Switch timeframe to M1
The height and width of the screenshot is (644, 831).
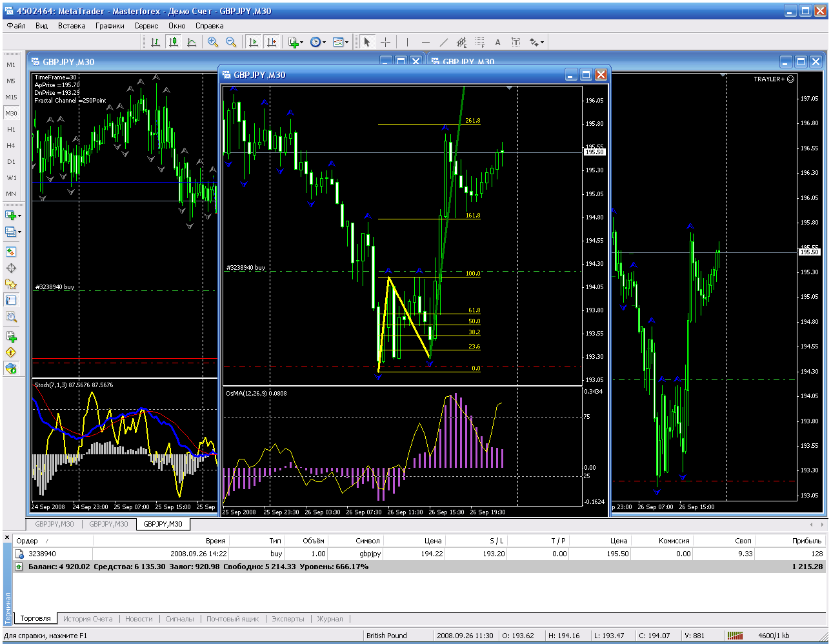point(11,65)
